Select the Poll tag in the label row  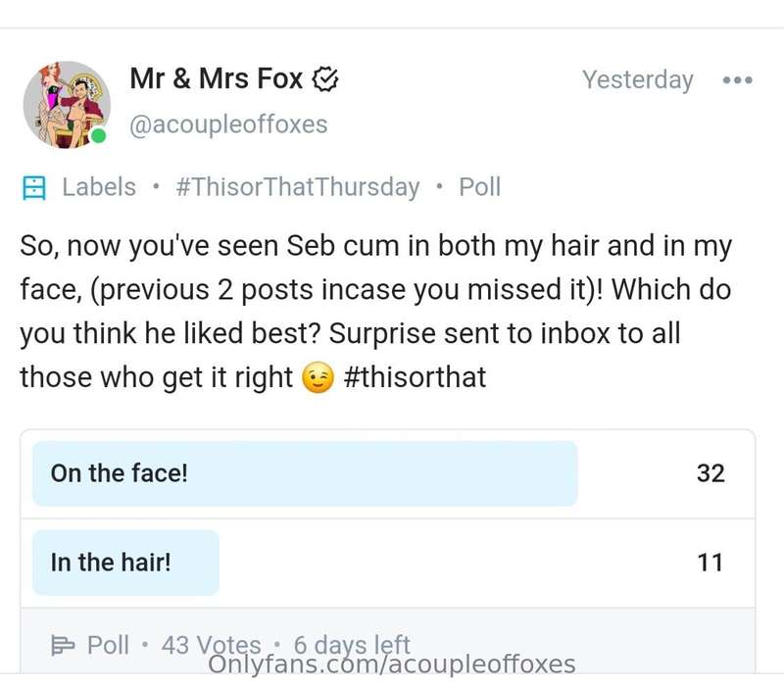(479, 187)
